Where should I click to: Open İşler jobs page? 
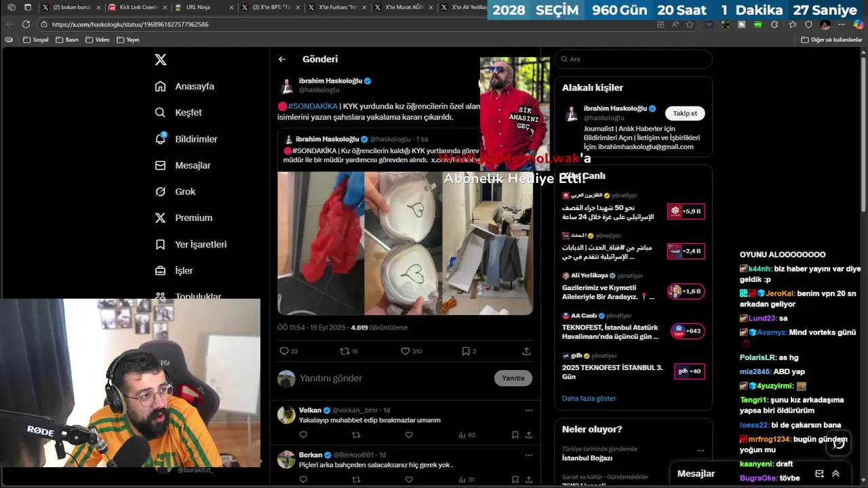tap(174, 270)
